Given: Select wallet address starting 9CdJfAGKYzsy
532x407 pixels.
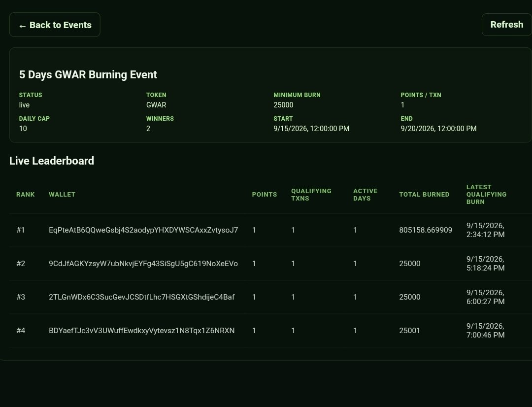Looking at the screenshot, I should click(143, 264).
